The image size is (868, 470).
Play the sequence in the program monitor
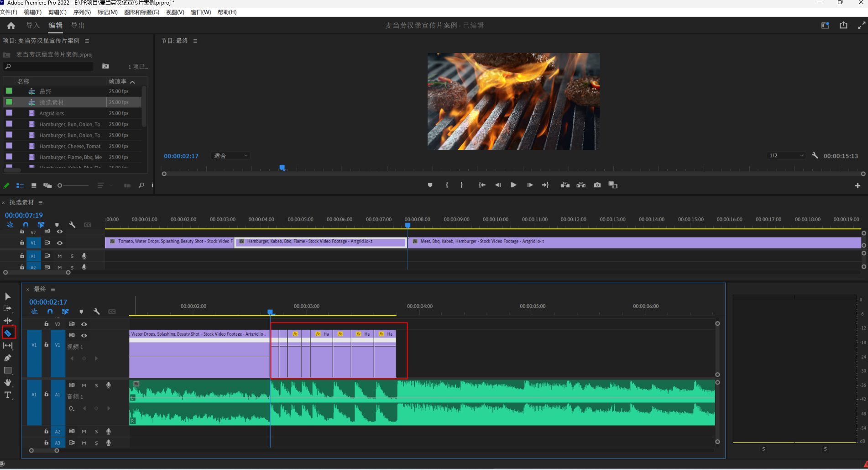tap(513, 185)
